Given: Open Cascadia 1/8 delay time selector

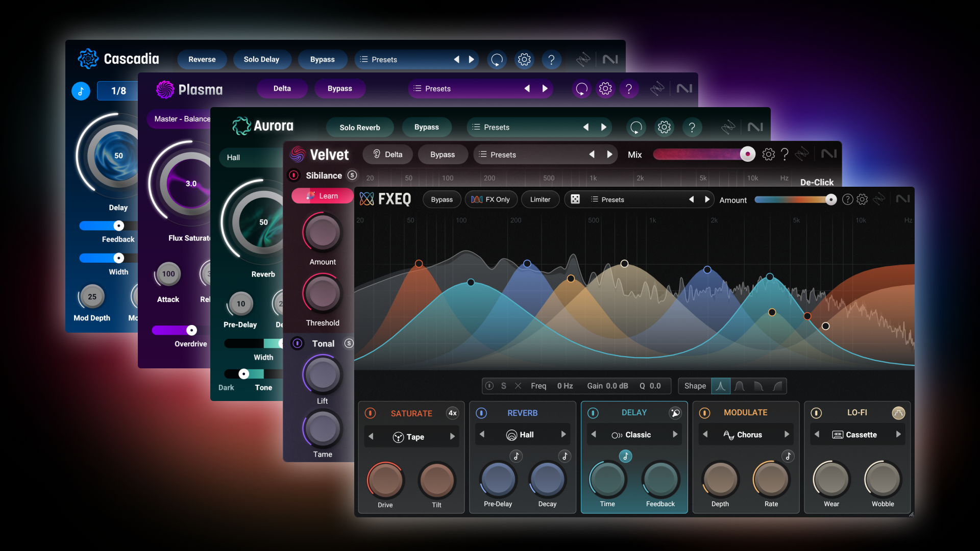Looking at the screenshot, I should (118, 91).
